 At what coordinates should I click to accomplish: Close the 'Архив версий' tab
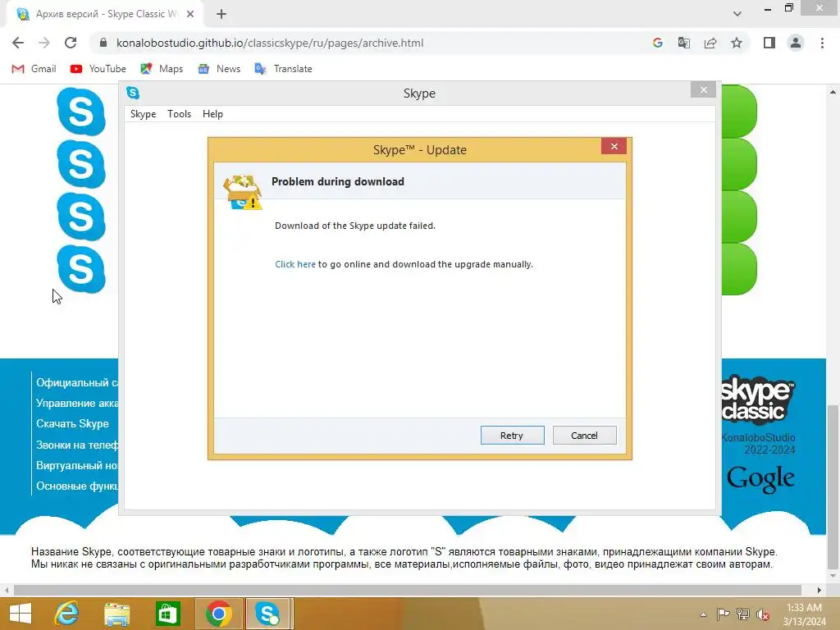coord(190,14)
